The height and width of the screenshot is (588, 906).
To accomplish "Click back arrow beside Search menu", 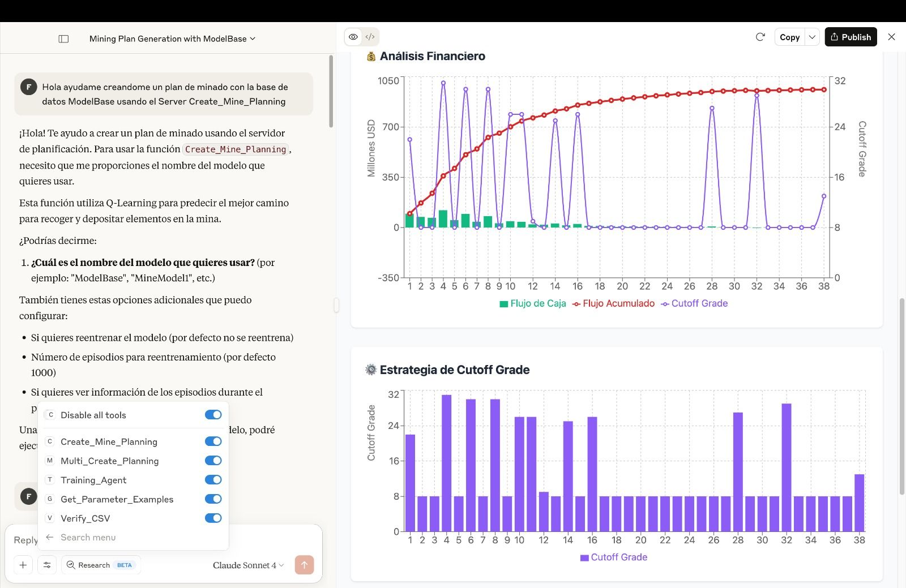I will 50,537.
